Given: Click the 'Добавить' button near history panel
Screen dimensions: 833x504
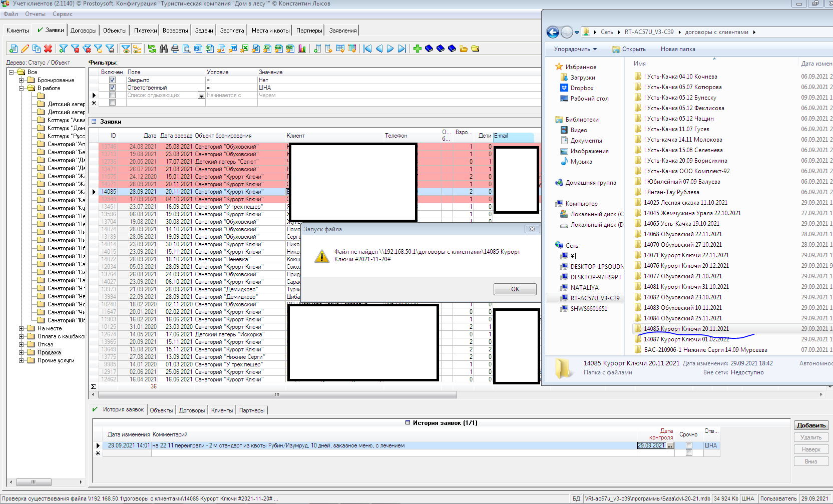Looking at the screenshot, I should (x=810, y=425).
